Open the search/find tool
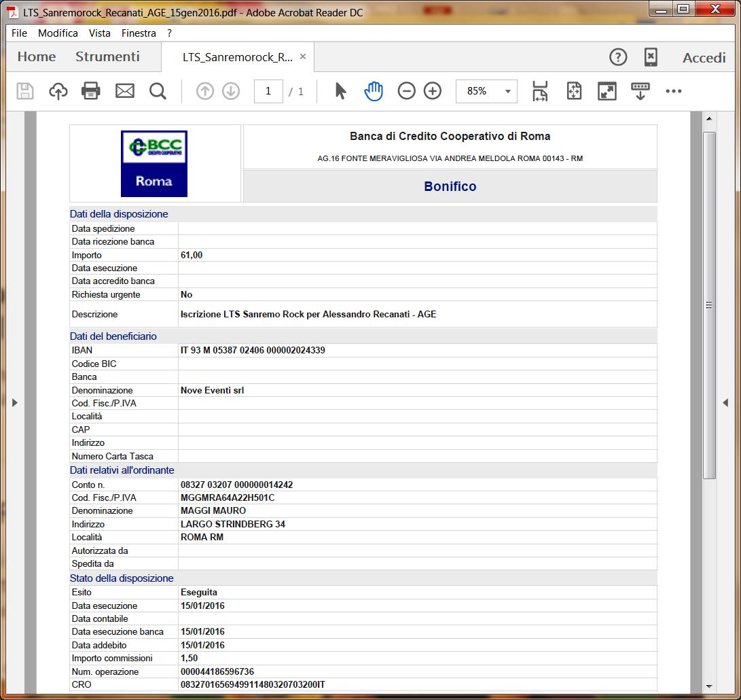741x700 pixels. (x=158, y=91)
